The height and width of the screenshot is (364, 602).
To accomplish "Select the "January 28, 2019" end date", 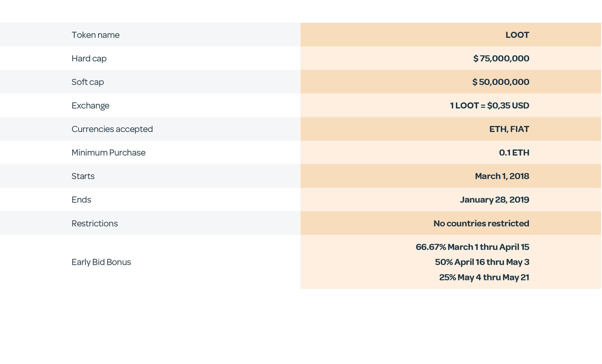I will [494, 200].
